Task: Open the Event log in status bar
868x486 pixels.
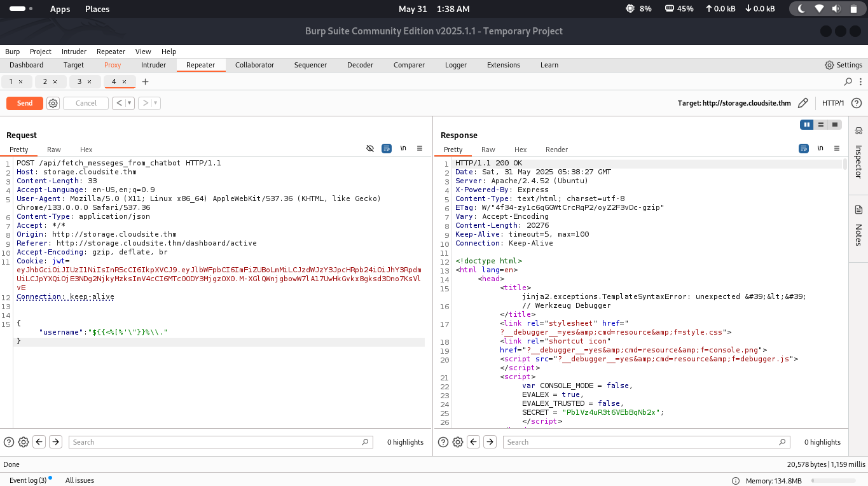Action: point(28,480)
